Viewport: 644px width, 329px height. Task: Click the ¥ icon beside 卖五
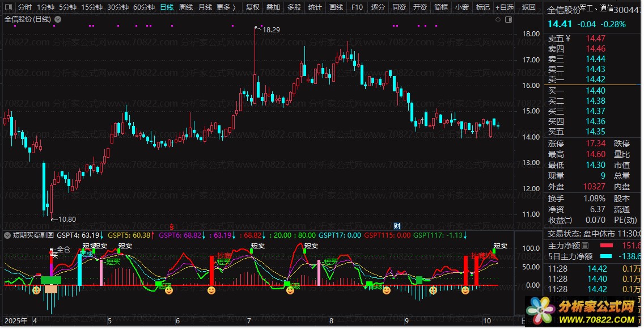(568, 39)
